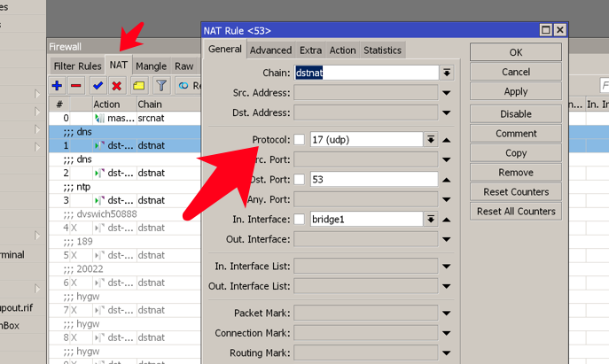The height and width of the screenshot is (364, 609).
Task: Click the greyed dst-nat icon in row 5
Action: [x=100, y=255]
